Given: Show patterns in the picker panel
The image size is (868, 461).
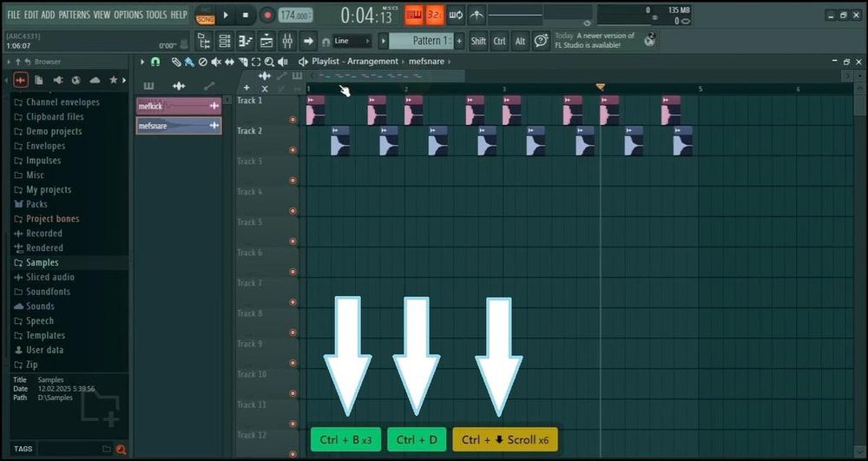Looking at the screenshot, I should pos(149,86).
